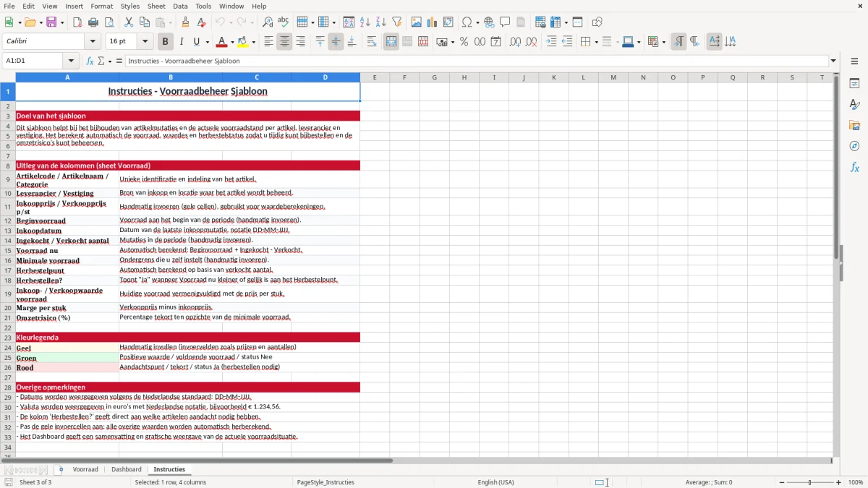Screen dimensions: 868x488
Task: Activate Clone Formatting paintbrush
Action: tap(186, 22)
